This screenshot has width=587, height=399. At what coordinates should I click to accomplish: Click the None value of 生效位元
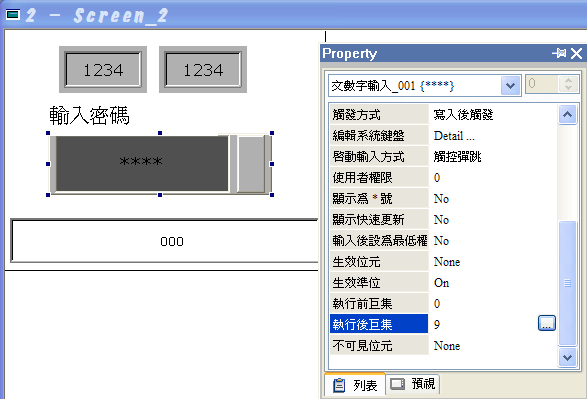447,262
